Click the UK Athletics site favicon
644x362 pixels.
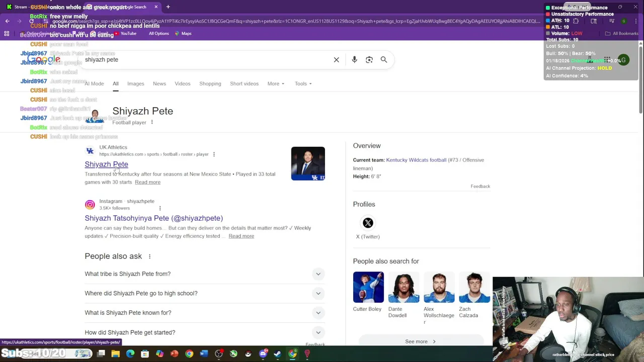tap(90, 151)
